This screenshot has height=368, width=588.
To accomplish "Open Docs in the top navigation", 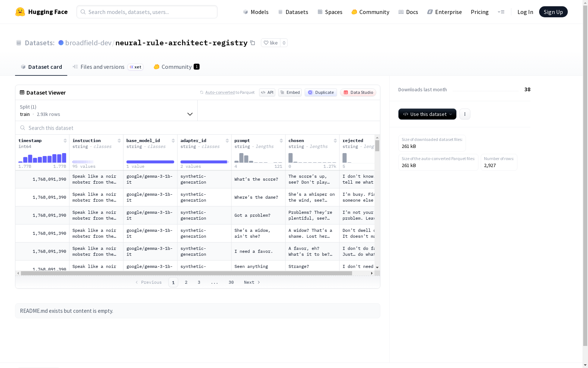I will pos(408,12).
